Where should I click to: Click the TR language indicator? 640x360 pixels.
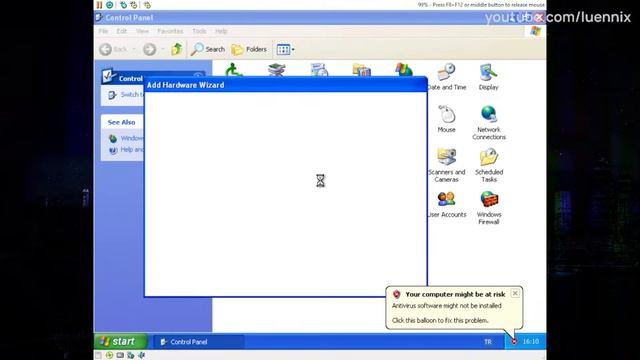point(488,342)
